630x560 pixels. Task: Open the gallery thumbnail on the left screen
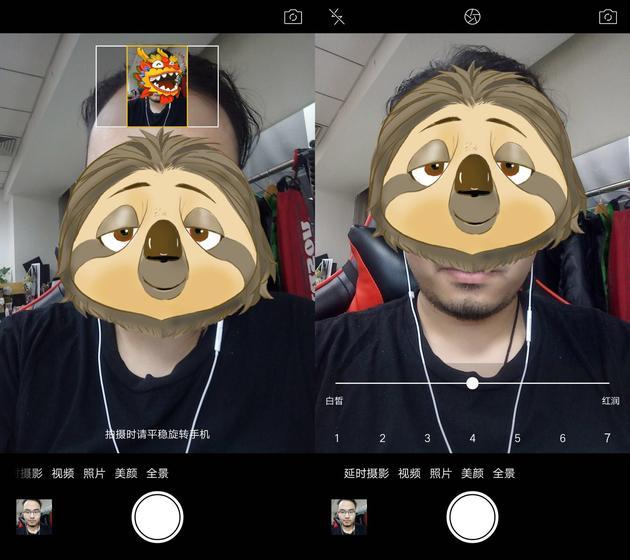tap(34, 517)
